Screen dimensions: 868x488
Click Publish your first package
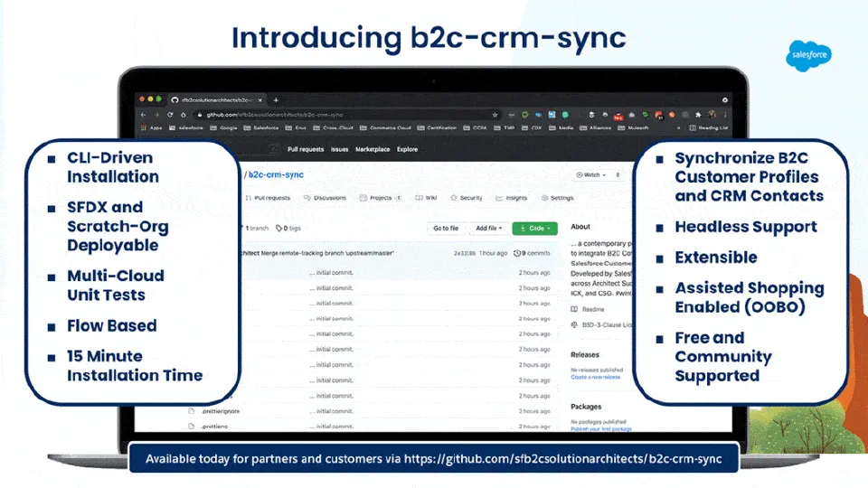pyautogui.click(x=601, y=429)
